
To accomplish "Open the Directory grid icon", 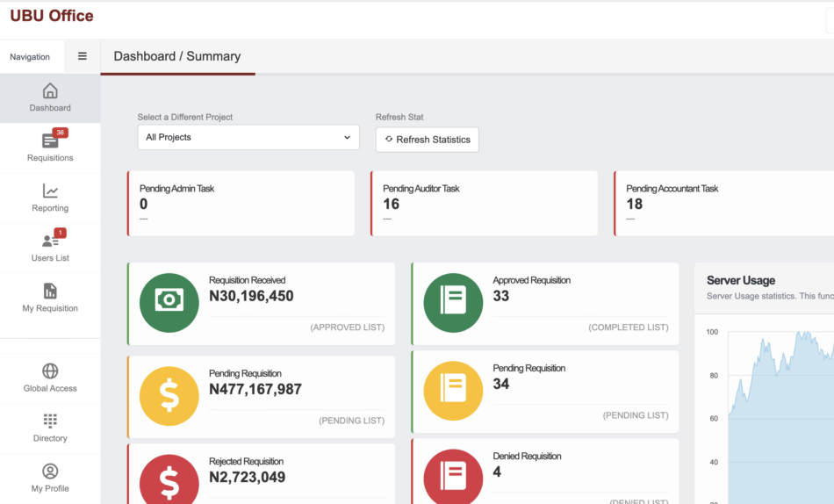I will click(x=50, y=421).
